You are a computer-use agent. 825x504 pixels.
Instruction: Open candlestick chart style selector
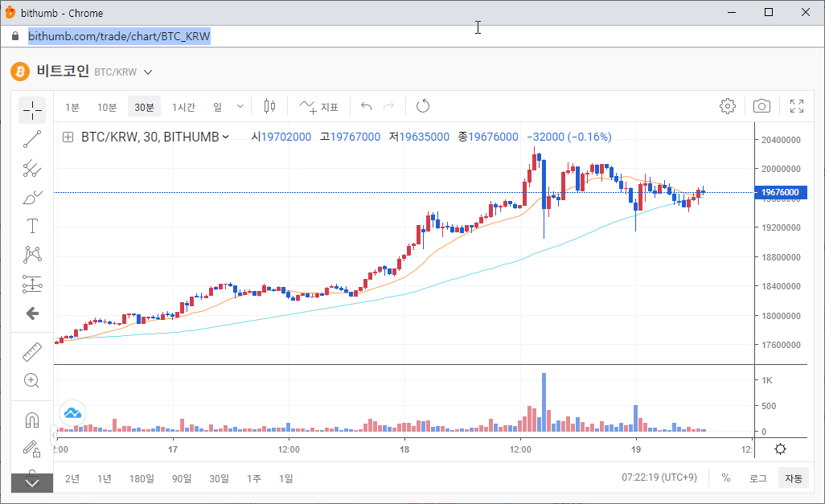269,107
